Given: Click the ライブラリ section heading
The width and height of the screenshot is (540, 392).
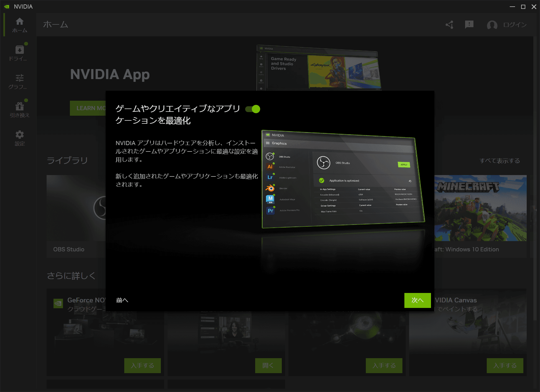Looking at the screenshot, I should 67,160.
